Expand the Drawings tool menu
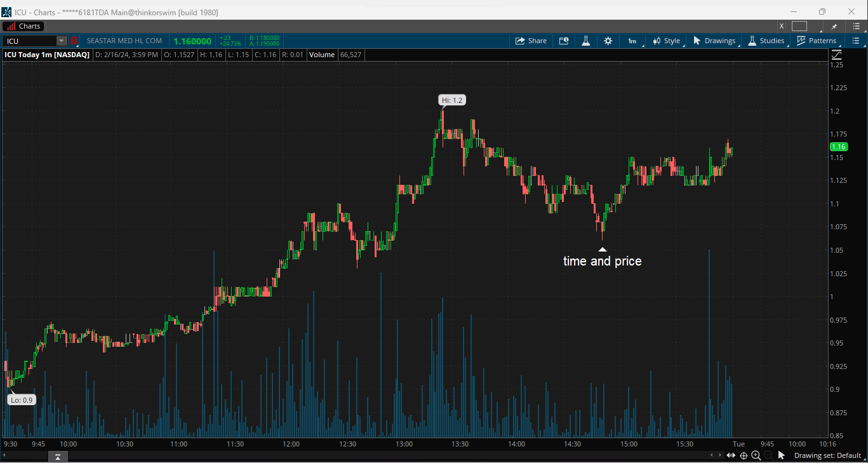The width and height of the screenshot is (868, 463). [x=714, y=41]
